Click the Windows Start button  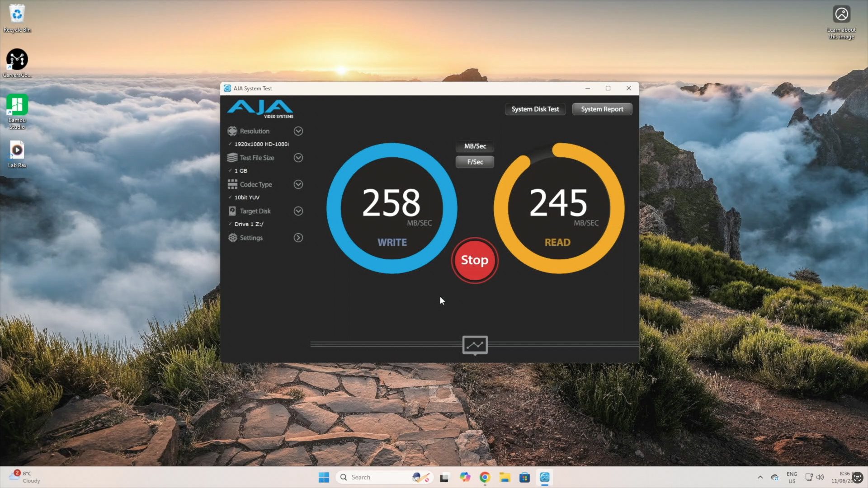[x=324, y=477]
